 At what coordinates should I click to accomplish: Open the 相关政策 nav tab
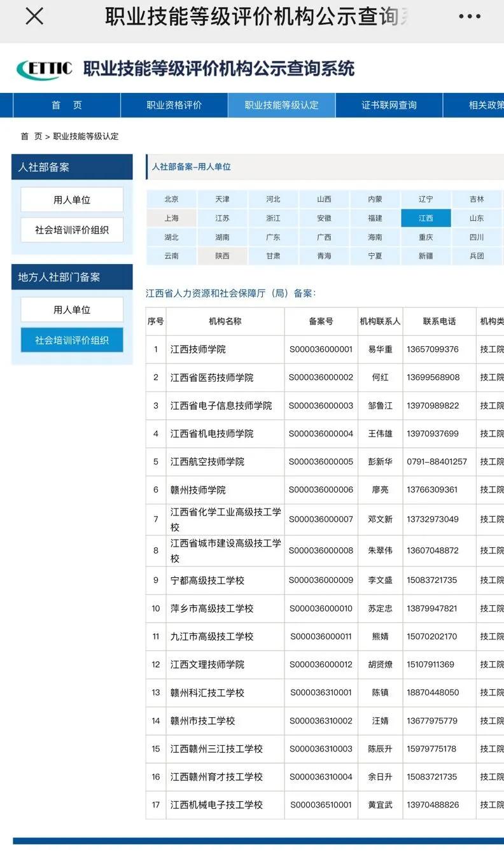(x=474, y=105)
